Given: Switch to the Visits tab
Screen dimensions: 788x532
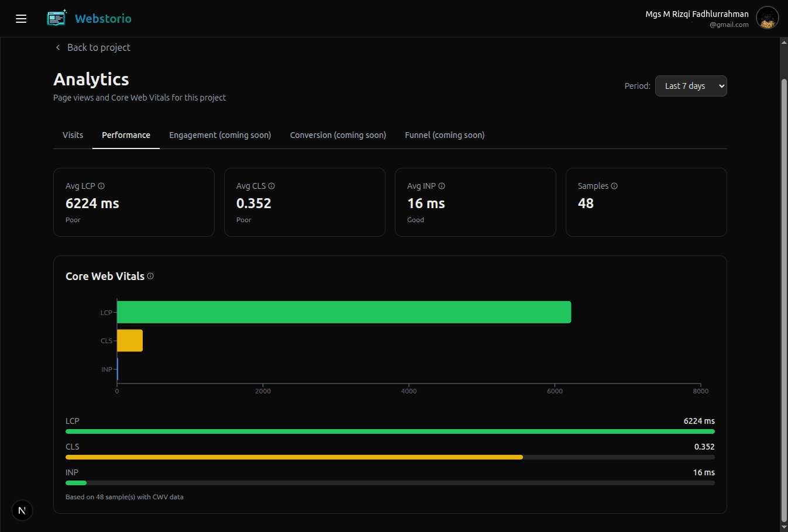Looking at the screenshot, I should pos(73,135).
